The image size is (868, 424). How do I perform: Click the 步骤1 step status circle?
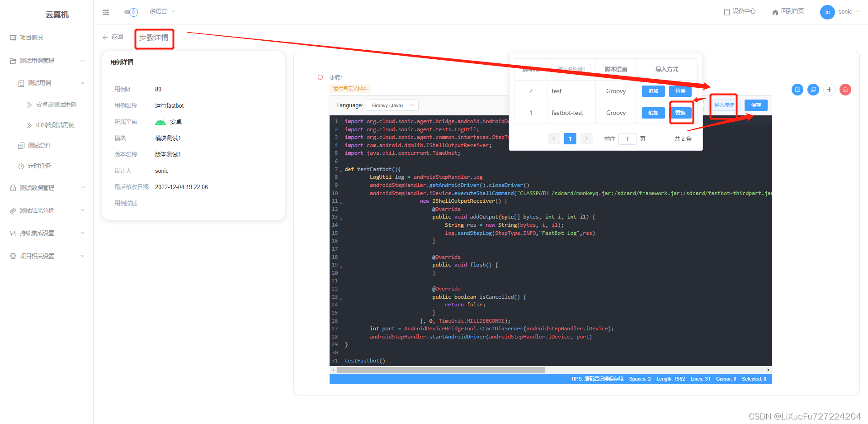click(320, 77)
